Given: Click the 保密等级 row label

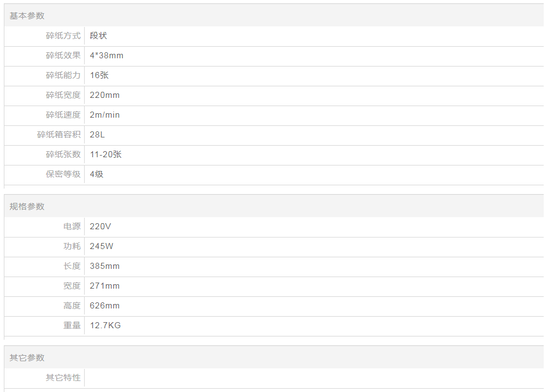Looking at the screenshot, I should 63,174.
